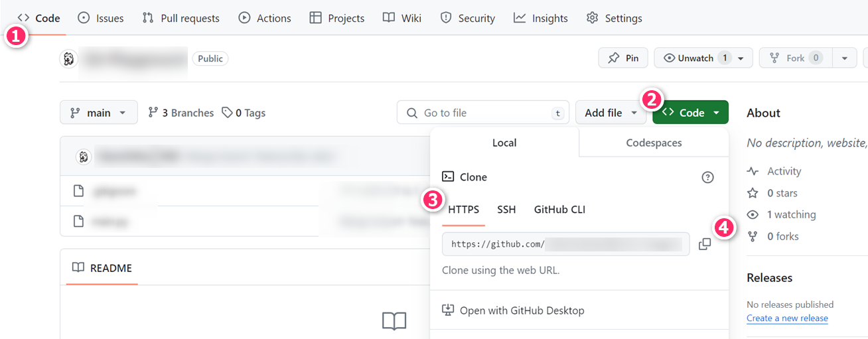Pin this repository
This screenshot has height=339, width=868.
[x=622, y=58]
